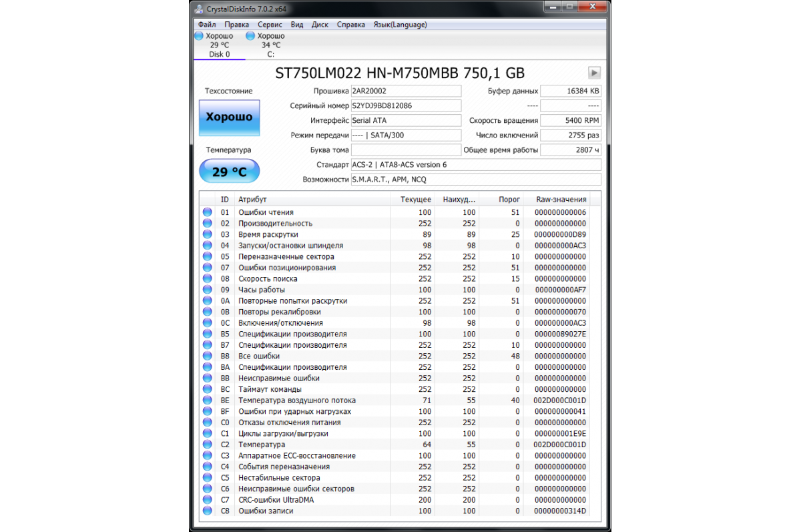Click status icon for Ошибки чтения row
Viewport: 801px width, 532px height.
[208, 212]
